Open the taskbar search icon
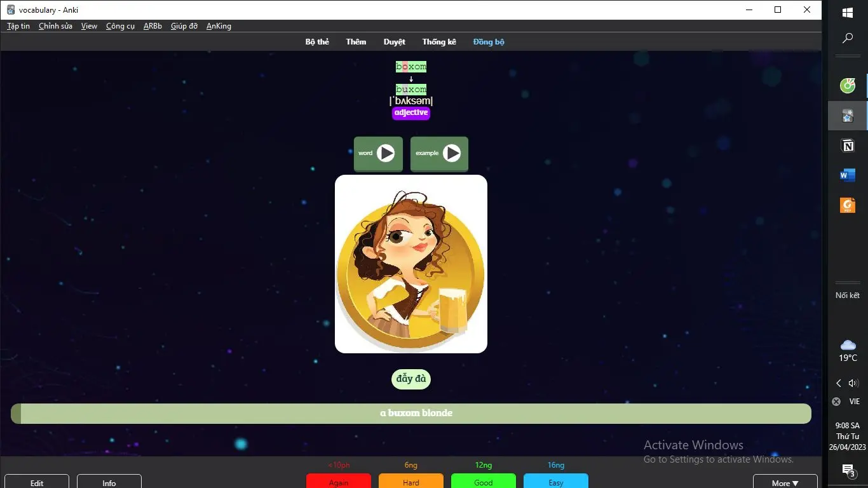The width and height of the screenshot is (868, 488). click(848, 39)
